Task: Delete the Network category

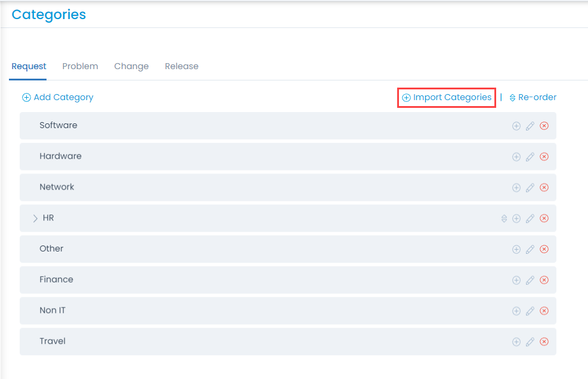Action: click(x=544, y=188)
